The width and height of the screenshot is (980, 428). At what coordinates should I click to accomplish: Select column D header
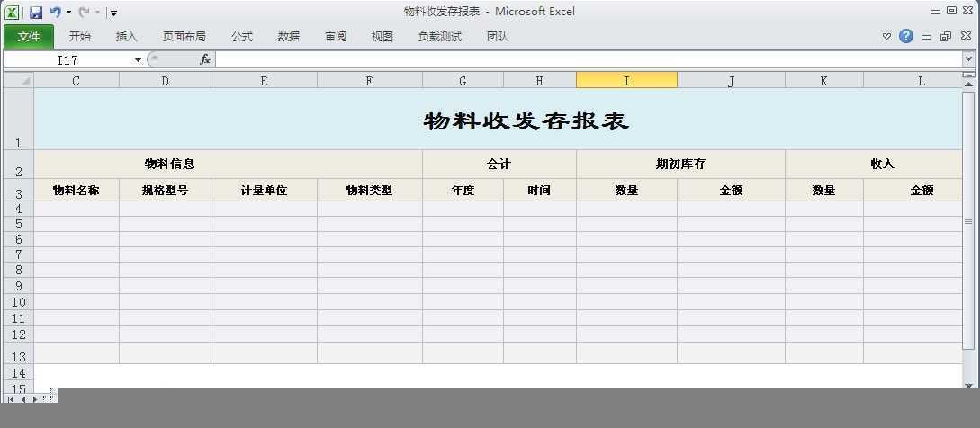[x=165, y=81]
